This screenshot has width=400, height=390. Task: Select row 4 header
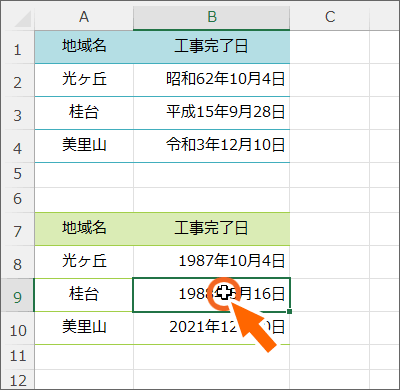tap(17, 146)
